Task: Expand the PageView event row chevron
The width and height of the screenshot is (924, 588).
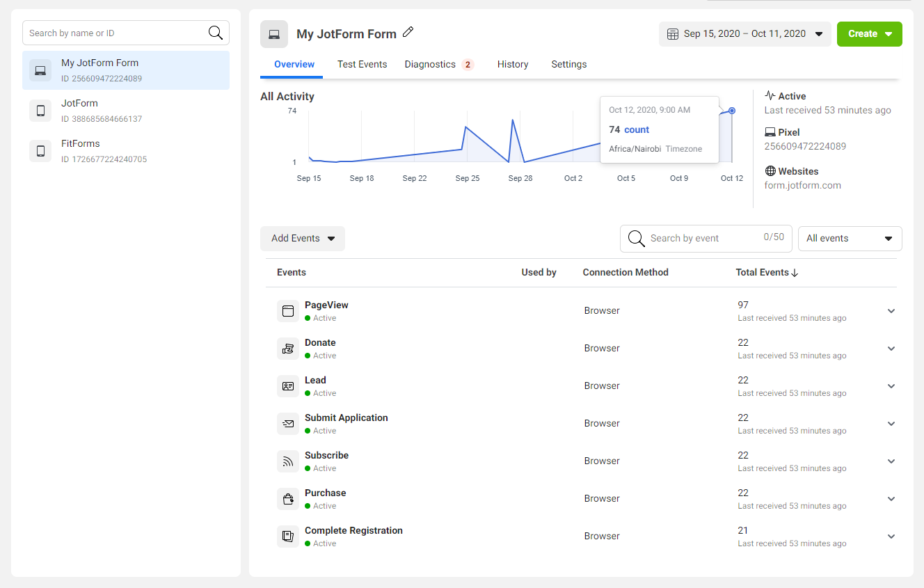Action: [891, 311]
